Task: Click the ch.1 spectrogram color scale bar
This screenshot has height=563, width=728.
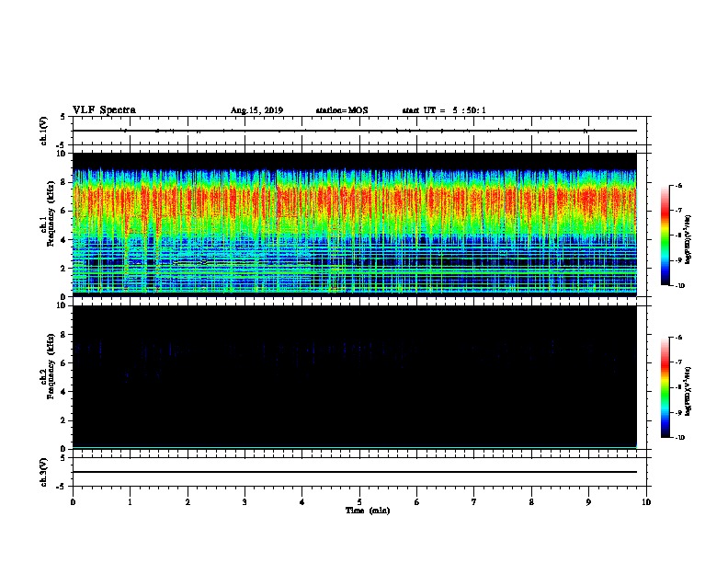Action: [x=665, y=236]
